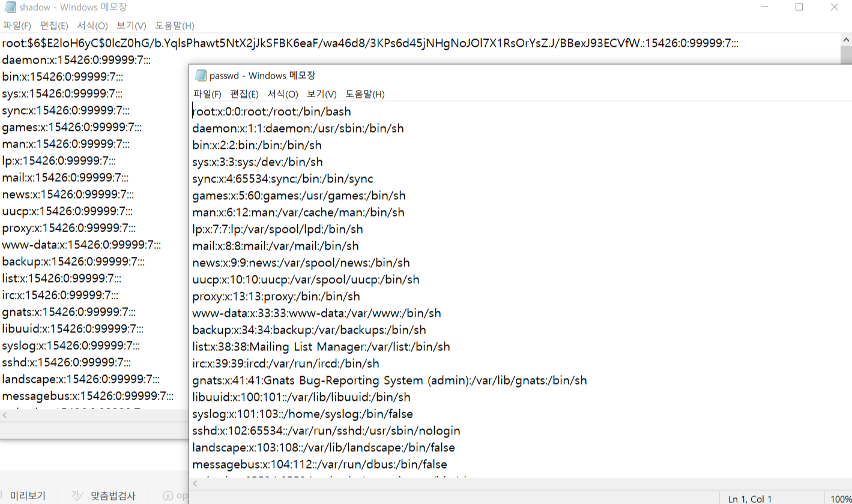Click the landscape:x:15426 line in shadow
Image resolution: width=852 pixels, height=504 pixels.
coord(80,379)
